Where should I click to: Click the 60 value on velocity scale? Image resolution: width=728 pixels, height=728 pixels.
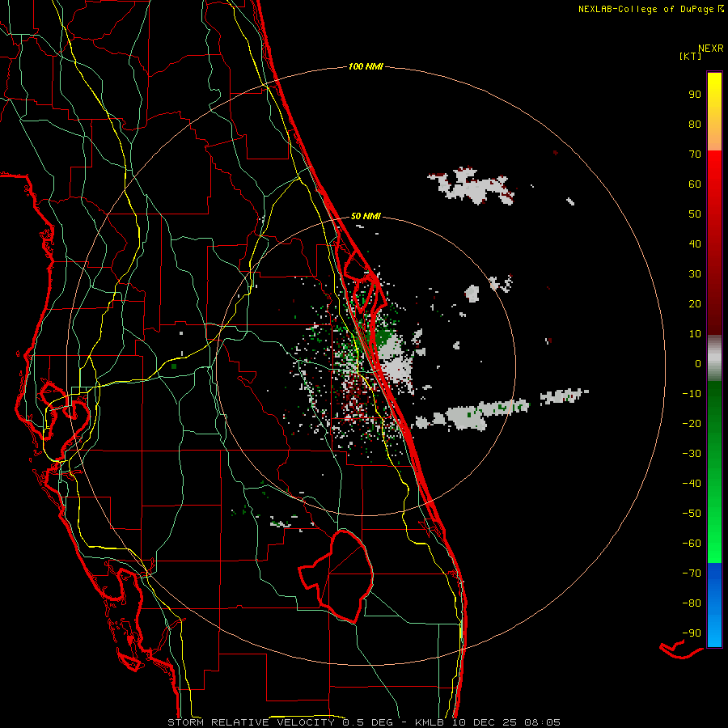695,184
